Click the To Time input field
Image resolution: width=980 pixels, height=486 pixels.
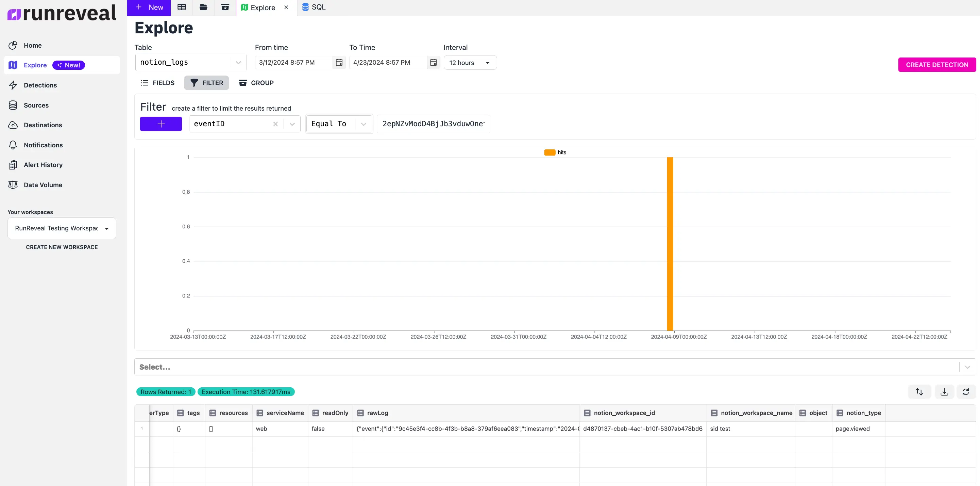coord(388,63)
